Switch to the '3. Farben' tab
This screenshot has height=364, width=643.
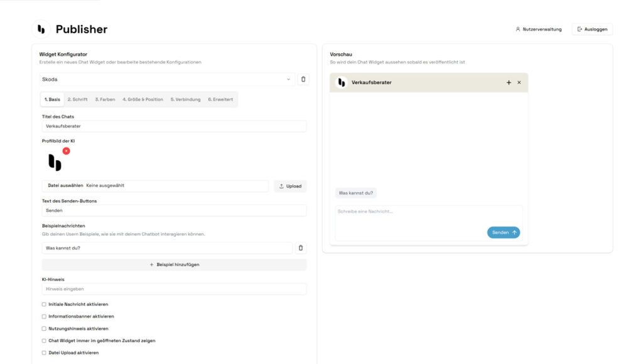click(x=105, y=99)
